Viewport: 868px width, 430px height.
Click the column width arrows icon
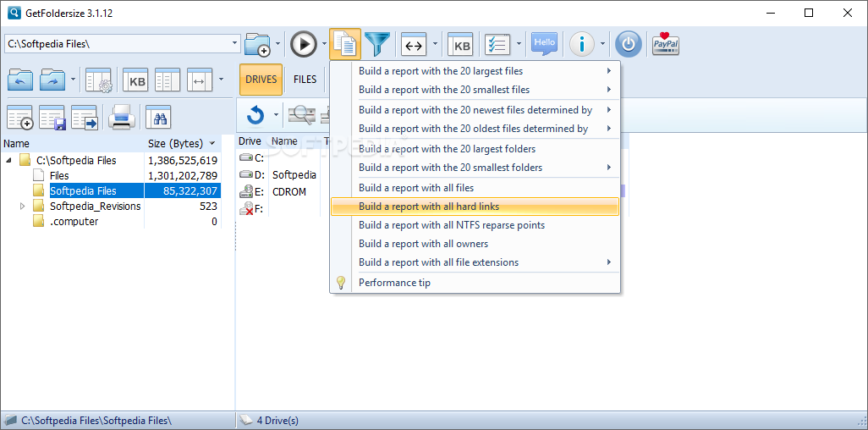pos(414,45)
